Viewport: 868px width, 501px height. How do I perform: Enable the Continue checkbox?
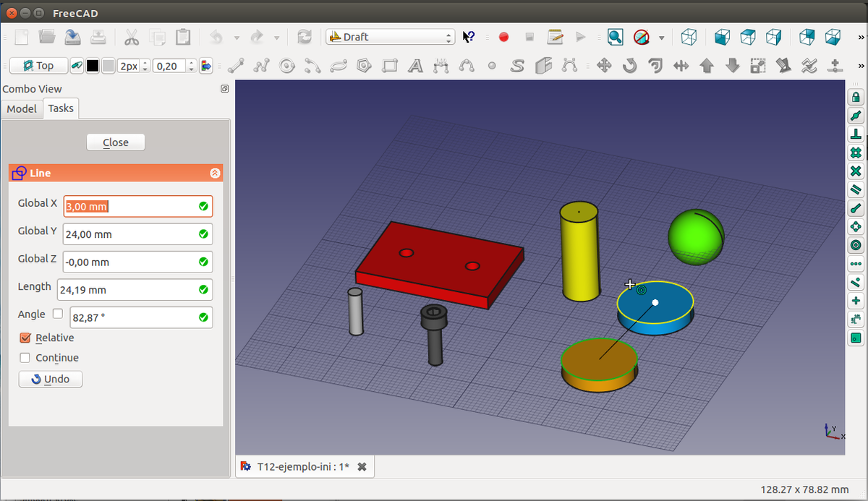pyautogui.click(x=25, y=358)
